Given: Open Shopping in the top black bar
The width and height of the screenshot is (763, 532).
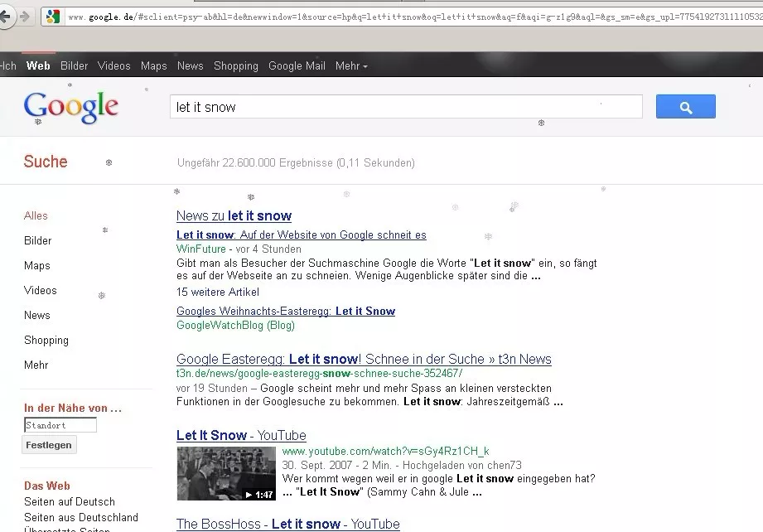Looking at the screenshot, I should point(236,65).
